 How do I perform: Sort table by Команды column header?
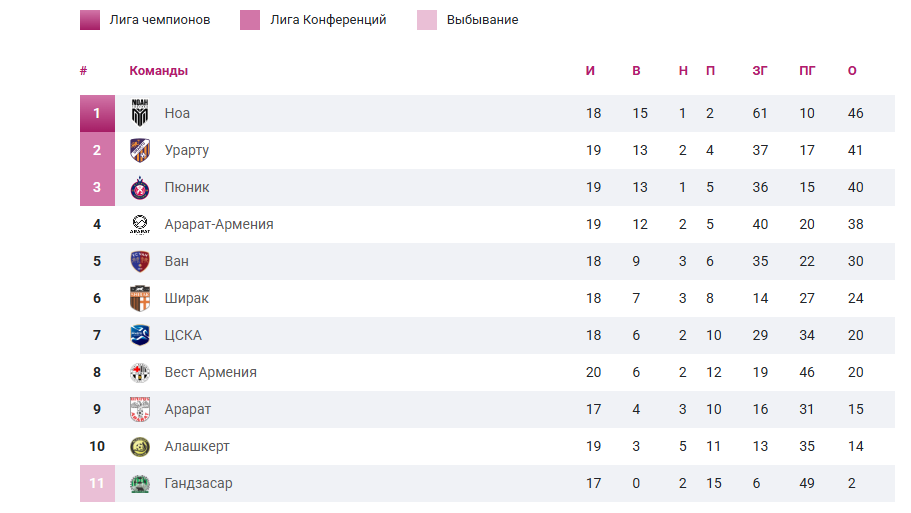tap(158, 71)
